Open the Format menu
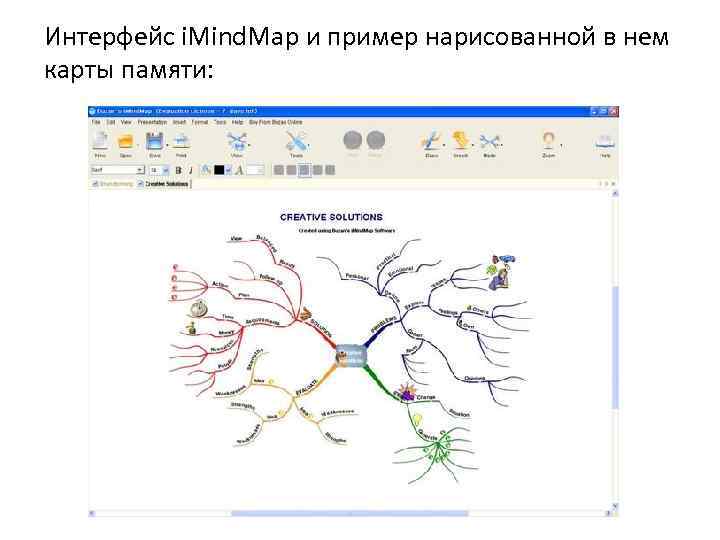 pos(200,122)
